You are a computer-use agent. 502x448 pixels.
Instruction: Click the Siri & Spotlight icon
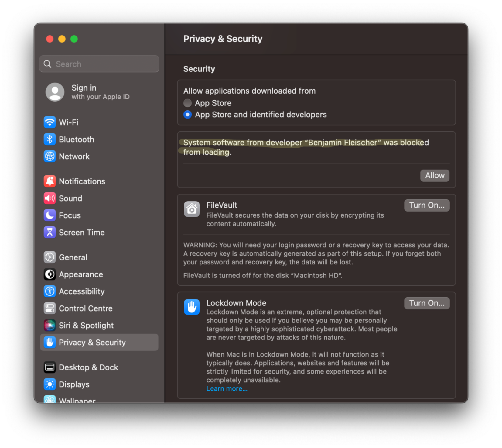(x=50, y=325)
